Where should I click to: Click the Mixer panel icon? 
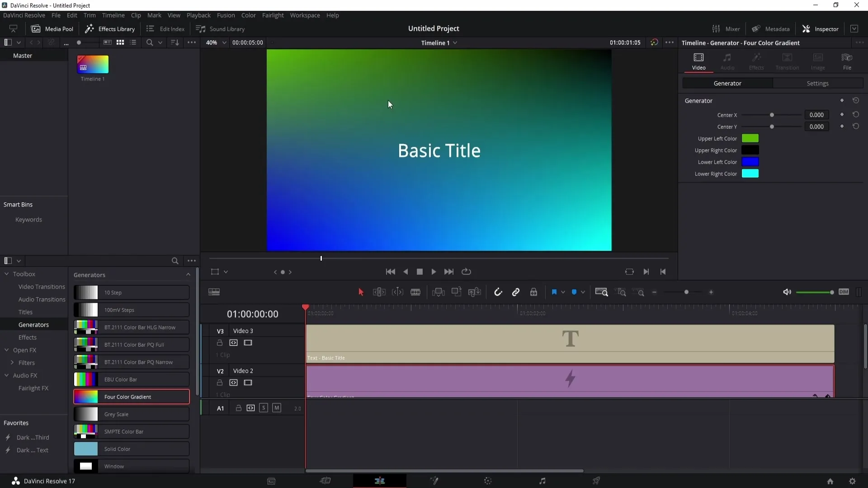tap(716, 28)
